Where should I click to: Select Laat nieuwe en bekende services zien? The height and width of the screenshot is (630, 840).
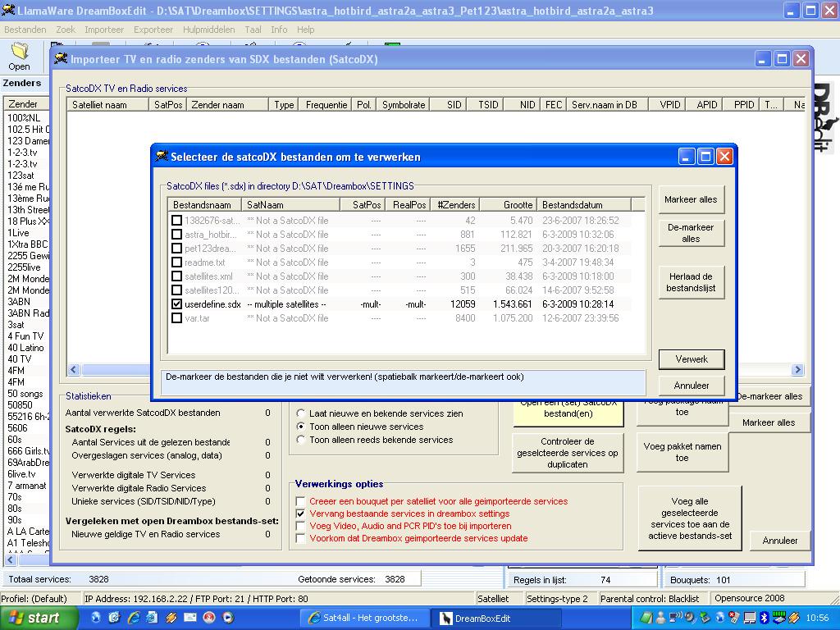[301, 413]
